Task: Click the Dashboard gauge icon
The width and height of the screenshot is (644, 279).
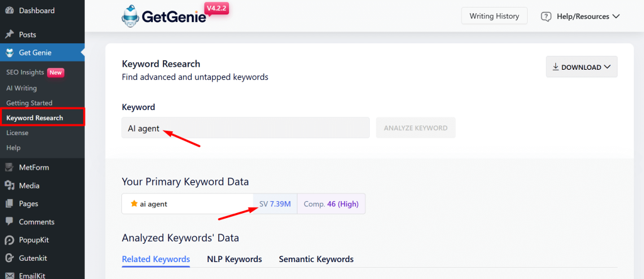Action: (x=9, y=10)
